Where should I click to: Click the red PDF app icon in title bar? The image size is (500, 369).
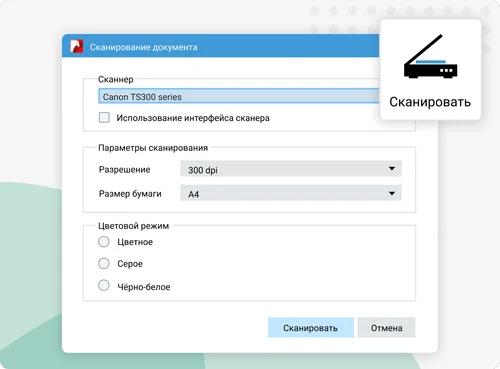(x=77, y=46)
